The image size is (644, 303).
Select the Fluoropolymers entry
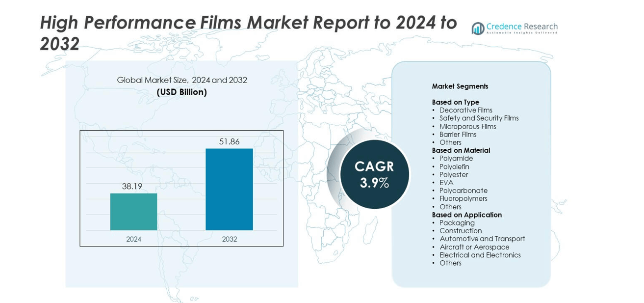(463, 199)
